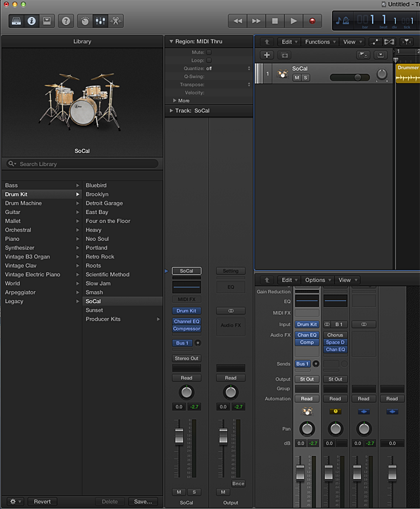
Task: Toggle the Flex view button in Tracks header
Action: 389,42
